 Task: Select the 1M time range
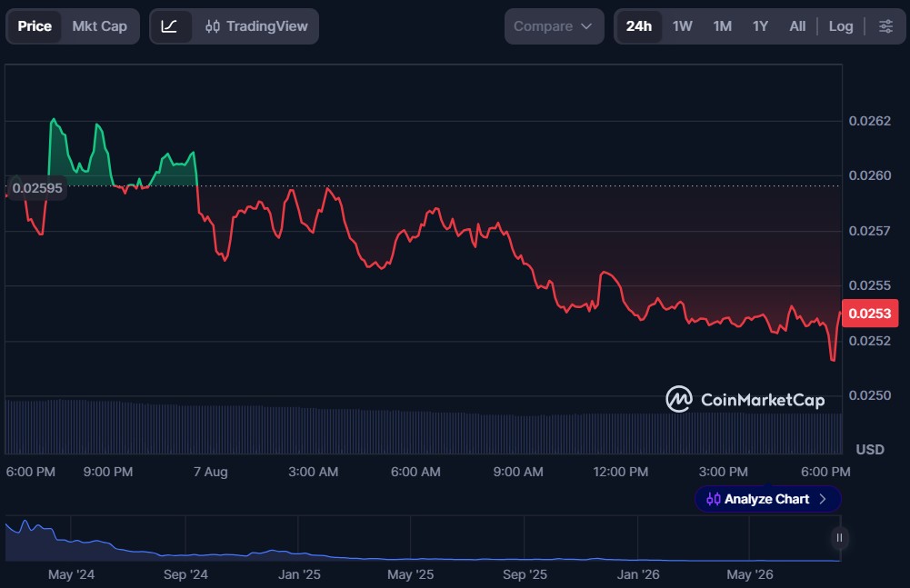(x=722, y=26)
